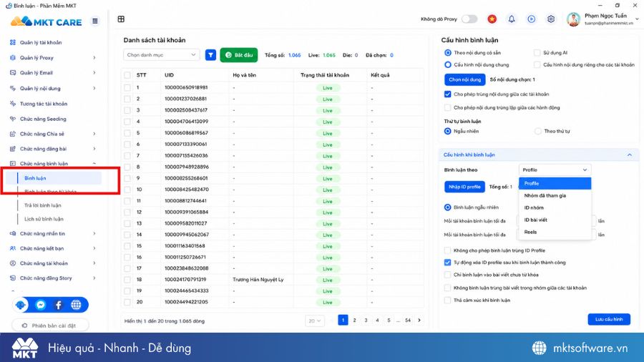Open the Vietnam flag language icon

pyautogui.click(x=492, y=19)
